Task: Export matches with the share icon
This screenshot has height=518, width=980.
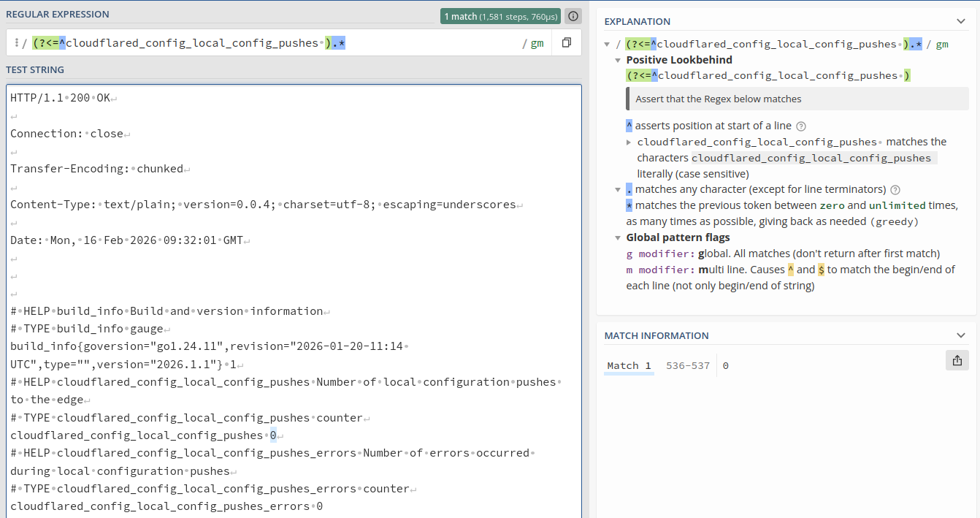Action: pos(957,359)
